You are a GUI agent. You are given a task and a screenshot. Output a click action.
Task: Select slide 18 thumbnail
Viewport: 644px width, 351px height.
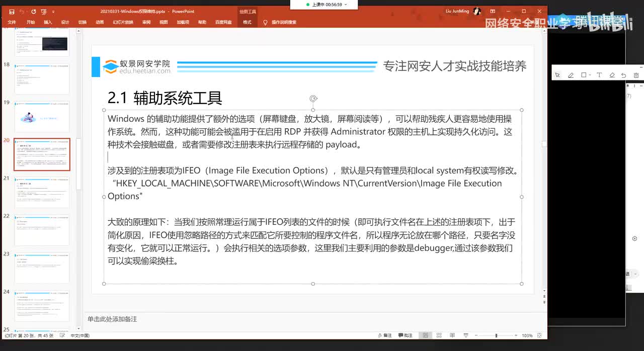coord(42,78)
